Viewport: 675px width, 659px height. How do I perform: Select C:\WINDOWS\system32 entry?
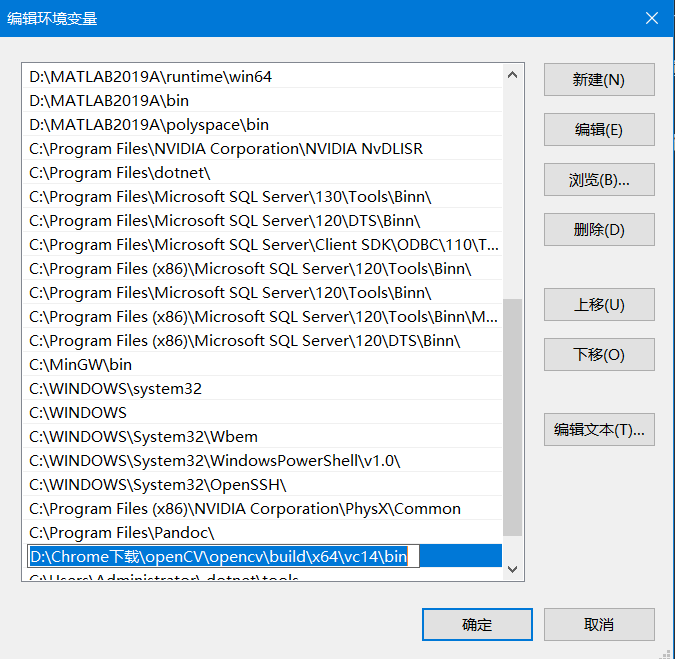262,389
